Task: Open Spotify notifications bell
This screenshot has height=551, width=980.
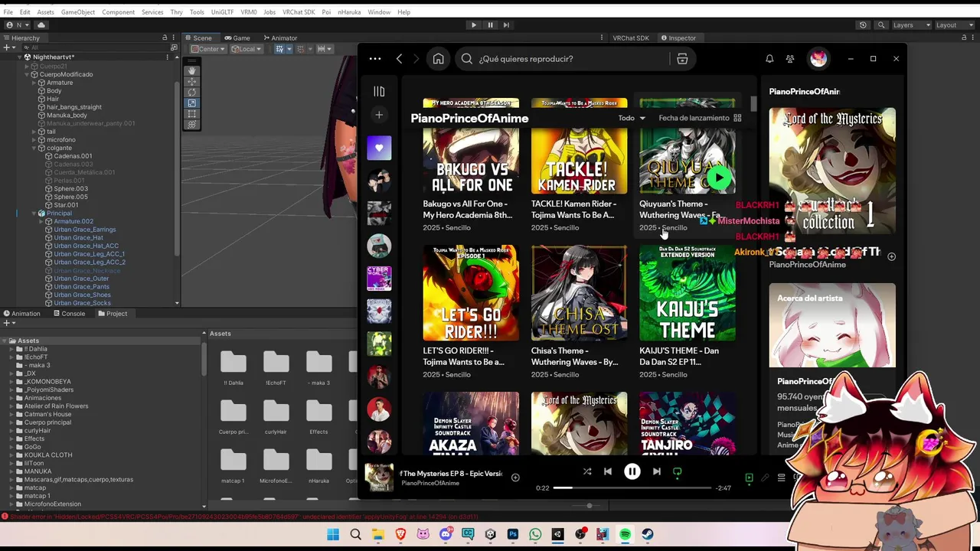Action: pyautogui.click(x=769, y=59)
